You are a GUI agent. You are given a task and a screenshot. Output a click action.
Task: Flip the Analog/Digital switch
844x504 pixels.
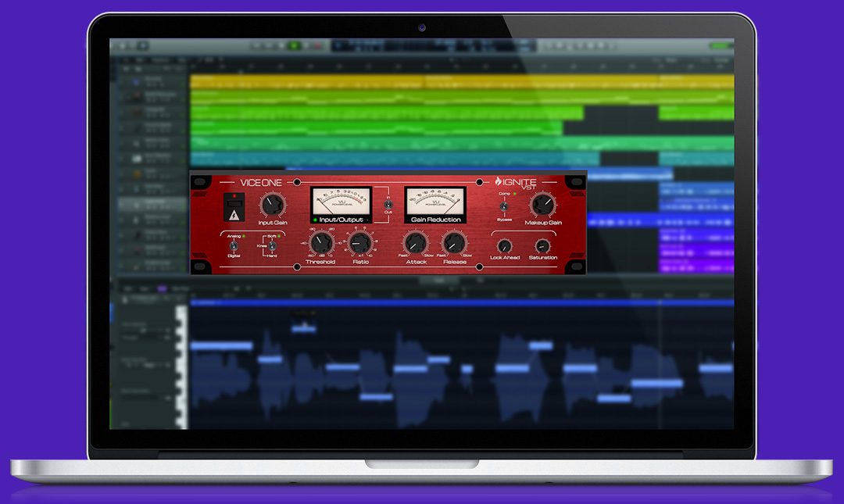(234, 246)
